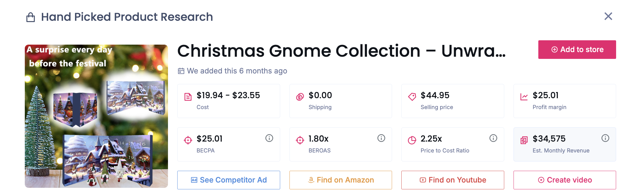Click the Selling price tag icon
Screen dimensions: 644x194
[412, 97]
